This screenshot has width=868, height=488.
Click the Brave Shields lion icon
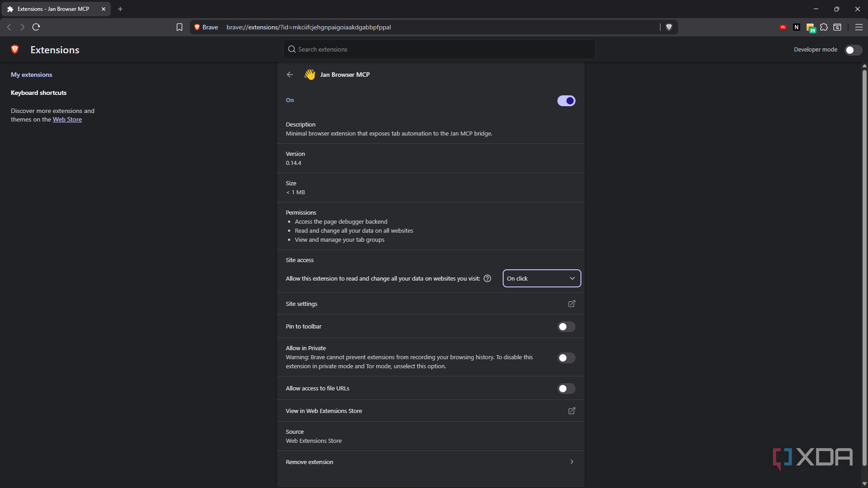[669, 27]
